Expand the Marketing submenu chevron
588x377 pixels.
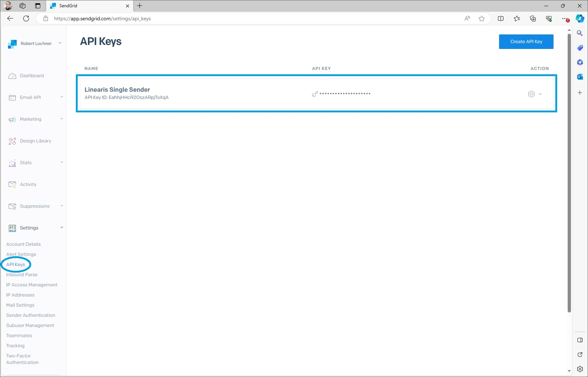pyautogui.click(x=62, y=119)
